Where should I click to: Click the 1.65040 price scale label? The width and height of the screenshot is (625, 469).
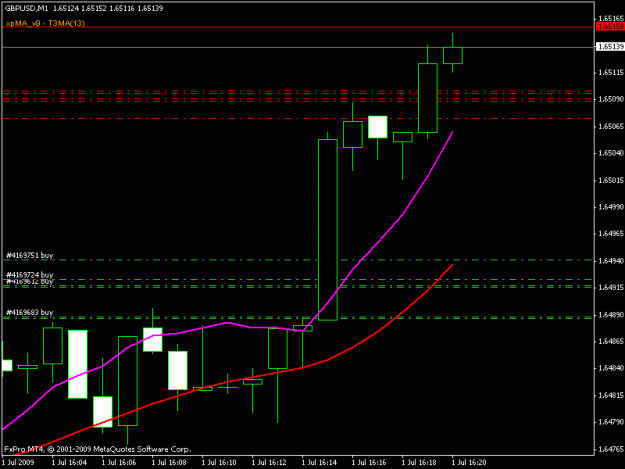(611, 153)
